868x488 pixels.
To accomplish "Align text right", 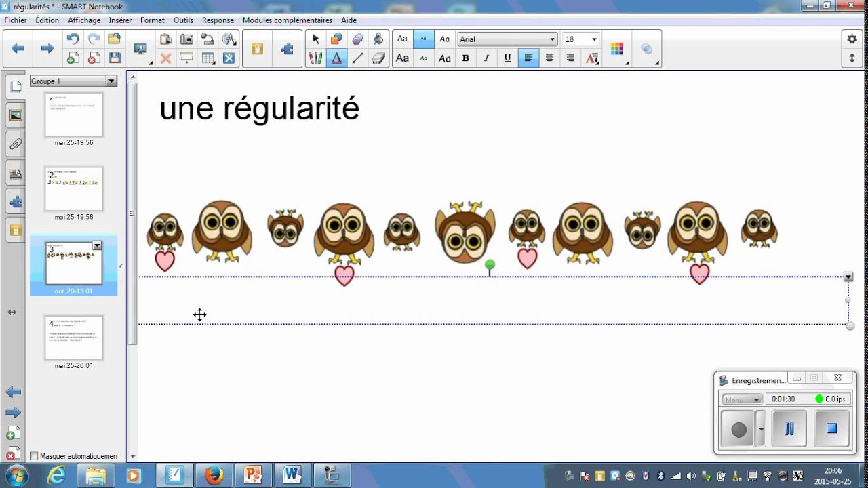I will click(x=570, y=58).
